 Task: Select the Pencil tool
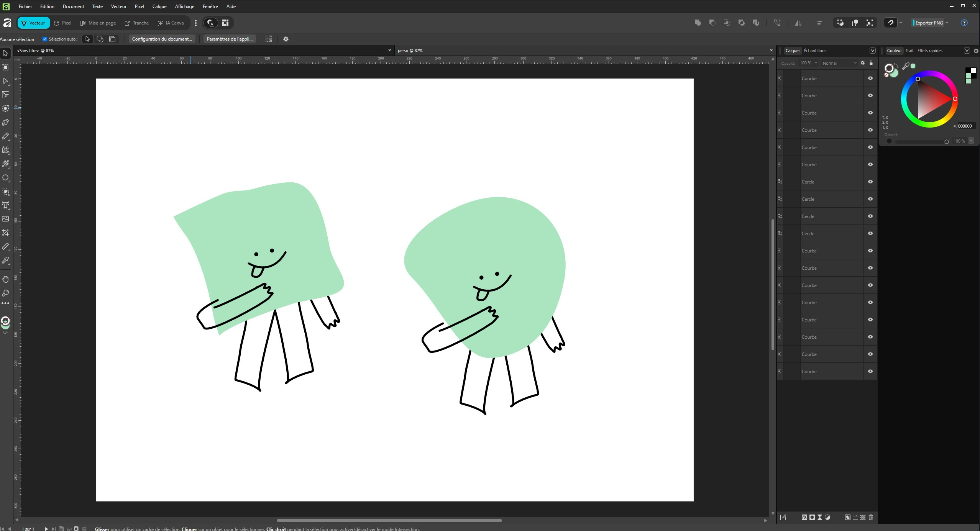(5, 136)
